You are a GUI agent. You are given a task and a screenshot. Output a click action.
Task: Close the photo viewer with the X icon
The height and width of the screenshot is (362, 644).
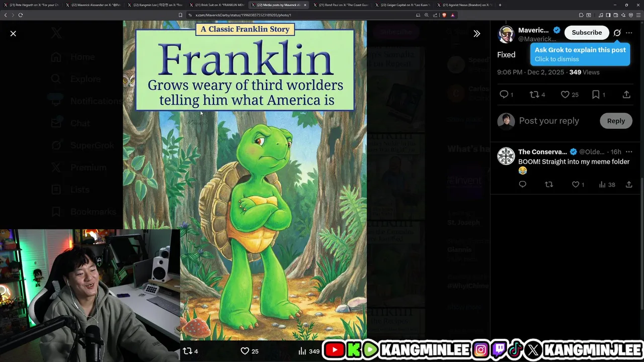13,34
